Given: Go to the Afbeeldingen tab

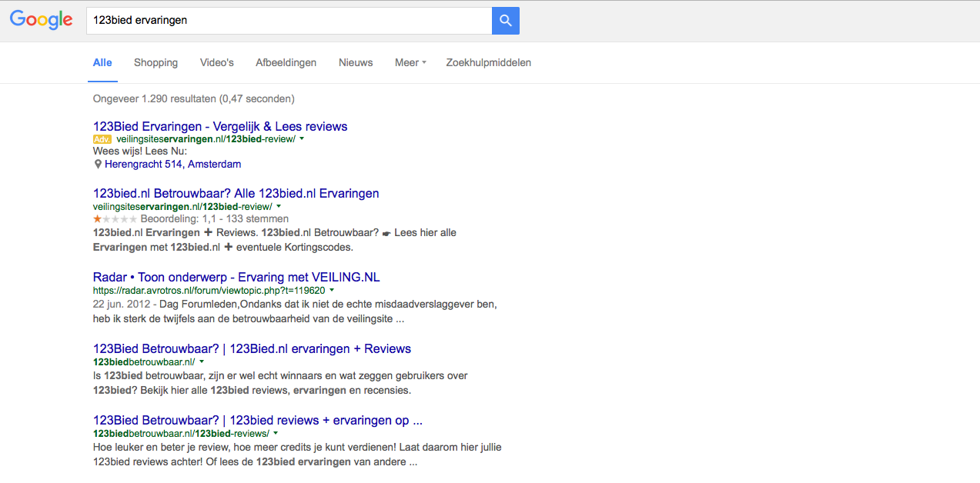Looking at the screenshot, I should pyautogui.click(x=286, y=63).
